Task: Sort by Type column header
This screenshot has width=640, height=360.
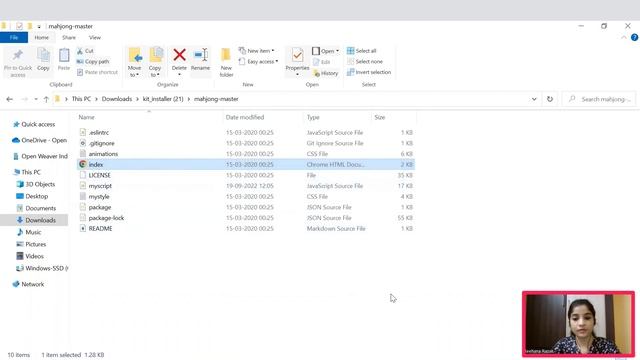Action: 313,118
